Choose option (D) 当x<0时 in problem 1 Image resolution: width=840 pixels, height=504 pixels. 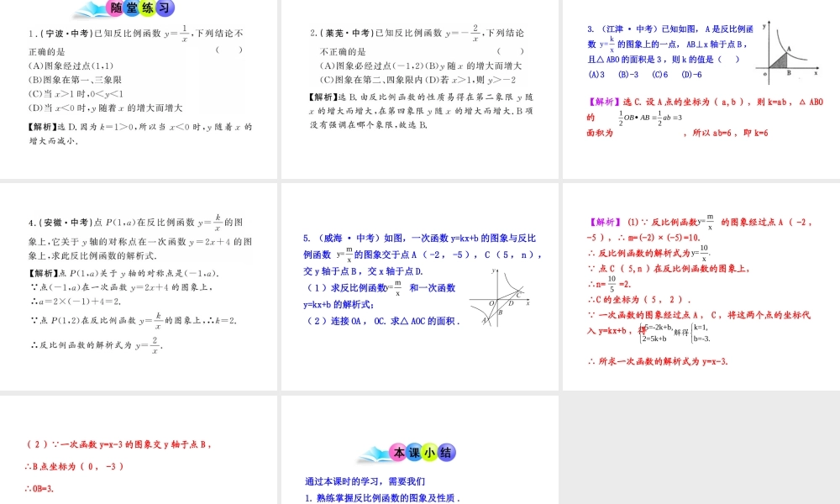pyautogui.click(x=105, y=108)
